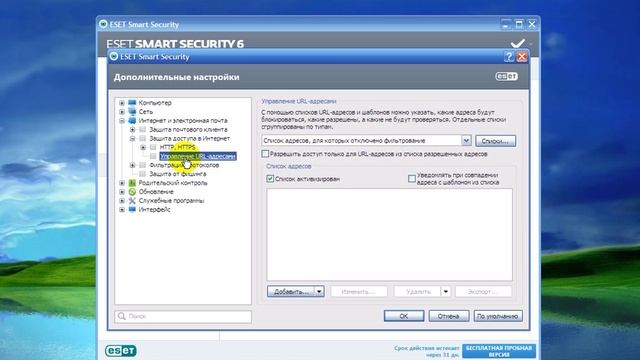Image resolution: width=640 pixels, height=360 pixels.
Task: Expand Фильтрация протоколов node
Action: [x=133, y=165]
